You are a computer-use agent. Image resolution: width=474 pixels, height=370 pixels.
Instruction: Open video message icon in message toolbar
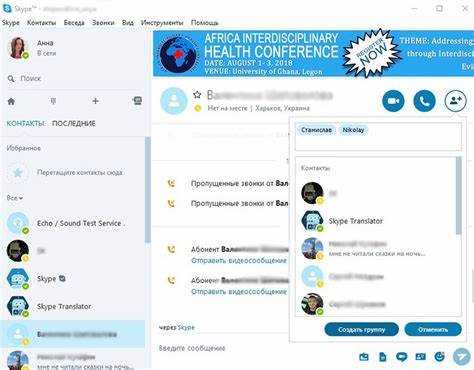point(401,357)
